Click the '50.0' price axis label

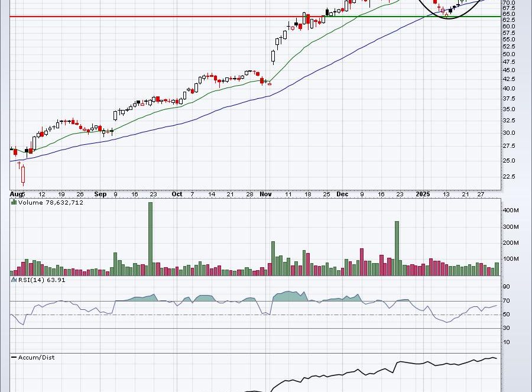[509, 54]
